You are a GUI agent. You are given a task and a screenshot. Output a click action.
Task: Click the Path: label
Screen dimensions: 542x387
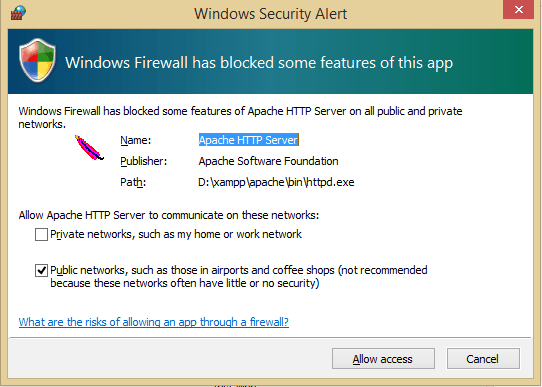(x=133, y=182)
